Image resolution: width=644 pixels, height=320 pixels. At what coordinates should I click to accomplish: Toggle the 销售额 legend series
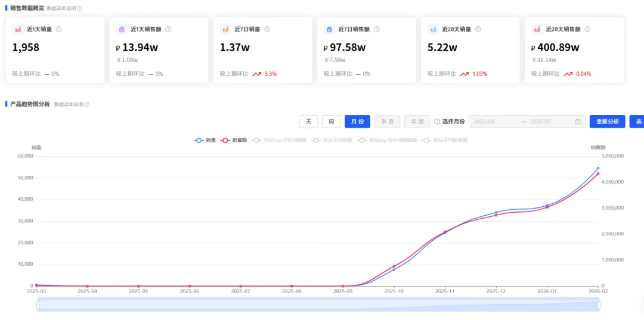(233, 141)
